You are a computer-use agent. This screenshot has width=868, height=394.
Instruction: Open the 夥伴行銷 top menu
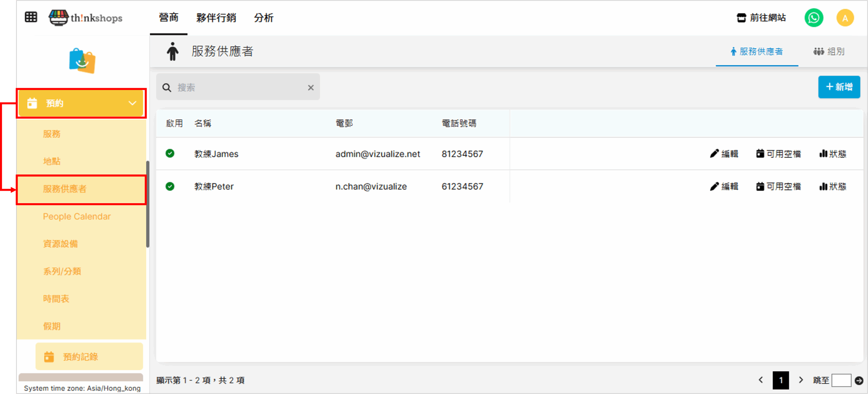[x=216, y=18]
